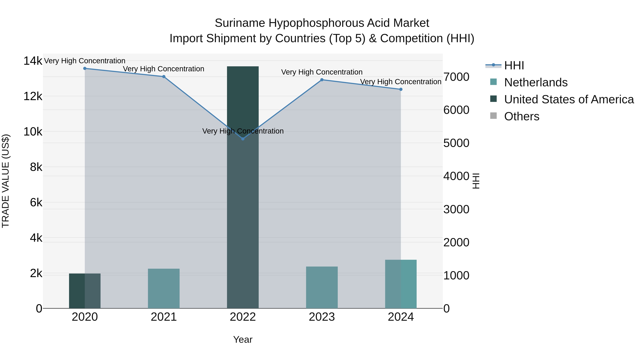The height and width of the screenshot is (362, 644).
Task: Click the 10k left axis tick
Action: (x=33, y=132)
